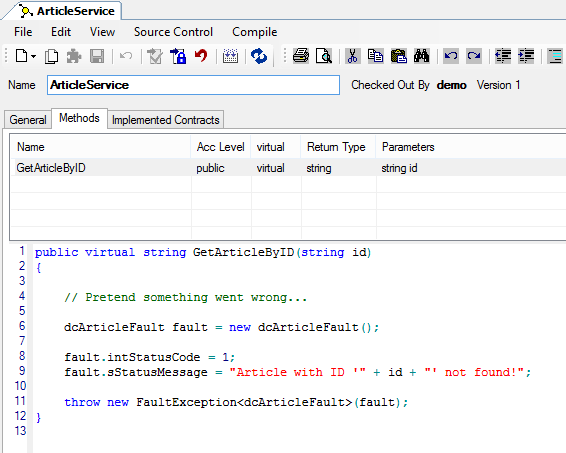Click the virtual column header

[x=275, y=147]
